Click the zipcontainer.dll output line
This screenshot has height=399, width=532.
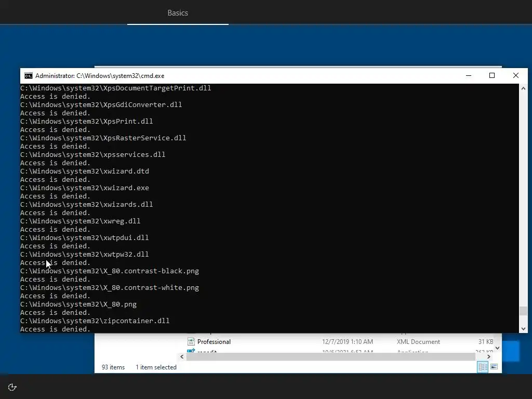[95, 321]
